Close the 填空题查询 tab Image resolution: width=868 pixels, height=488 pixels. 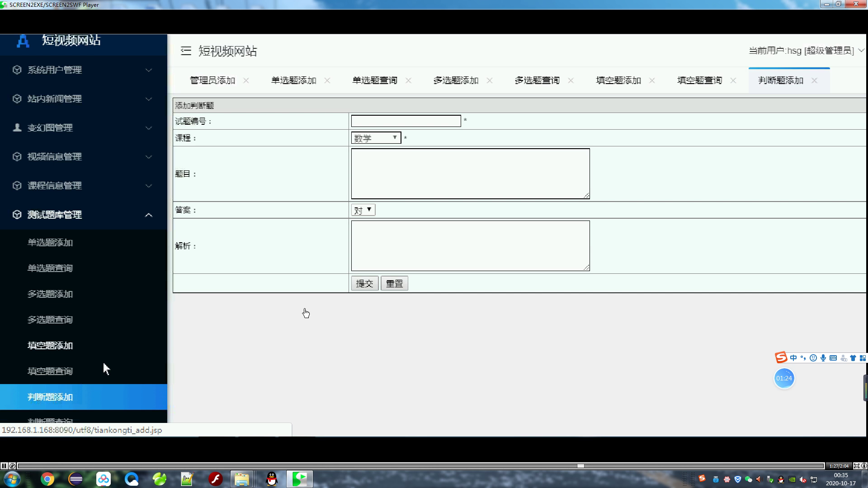[x=733, y=80]
